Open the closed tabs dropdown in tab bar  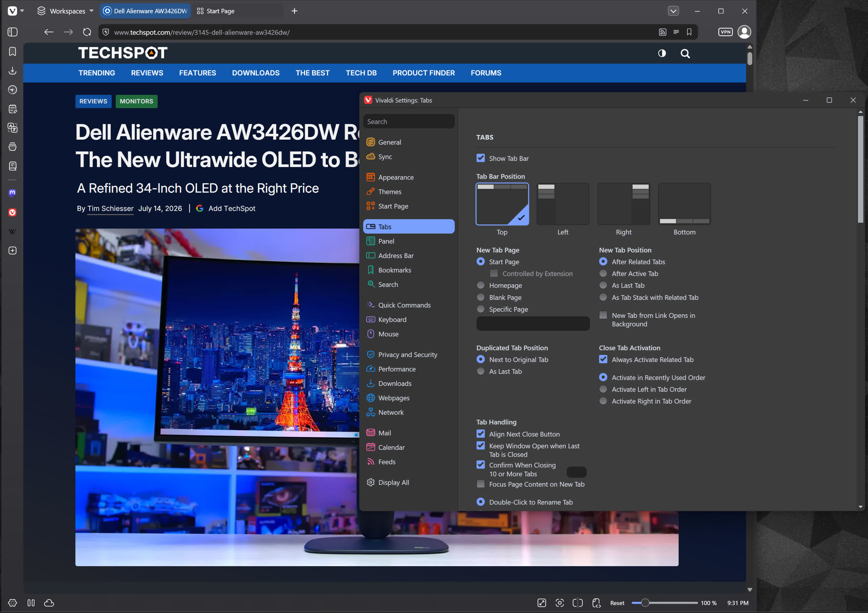point(673,11)
